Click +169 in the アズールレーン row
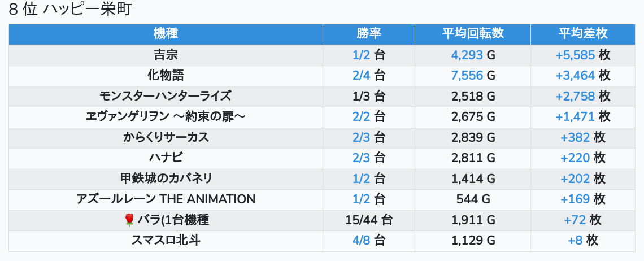Image resolution: width=644 pixels, height=261 pixels. (x=575, y=199)
